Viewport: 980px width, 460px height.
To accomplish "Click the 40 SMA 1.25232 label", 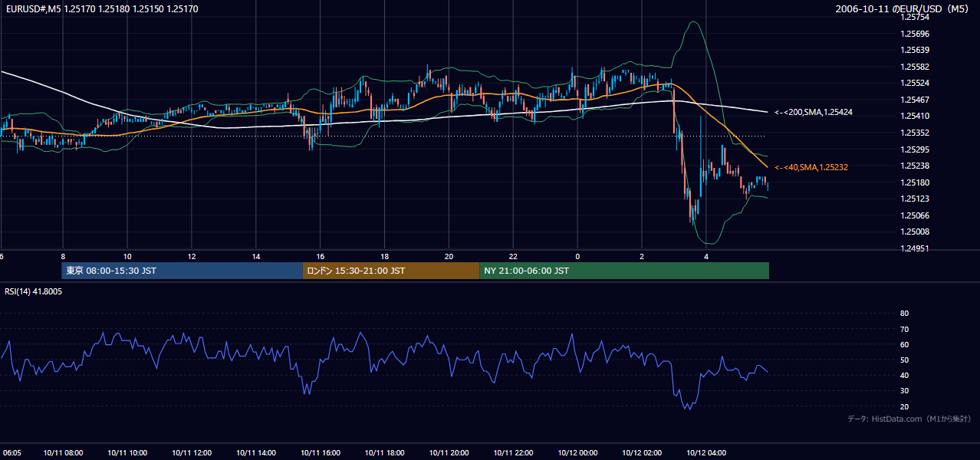I will click(811, 167).
